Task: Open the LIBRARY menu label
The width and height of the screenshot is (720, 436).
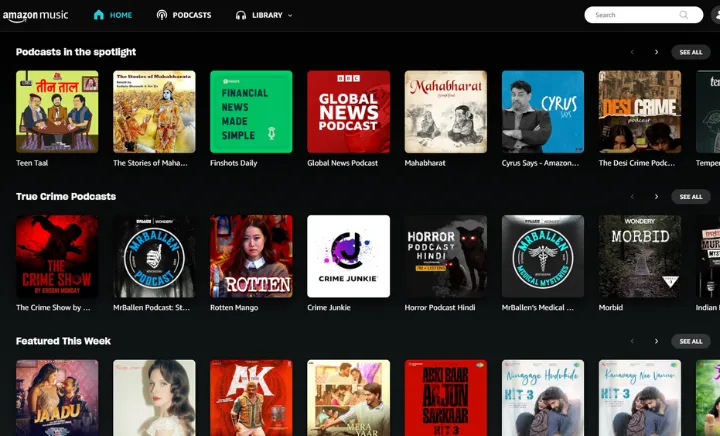Action: tap(267, 15)
